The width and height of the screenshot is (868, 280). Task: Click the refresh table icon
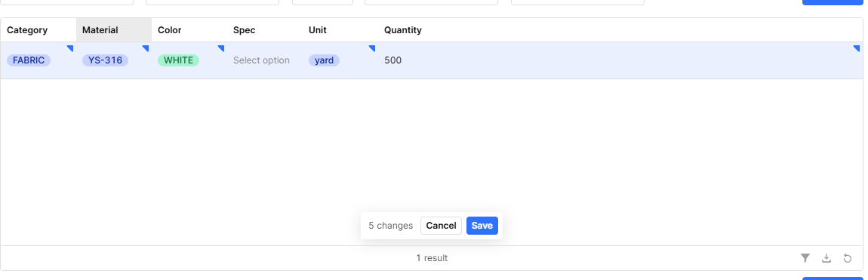(x=847, y=258)
